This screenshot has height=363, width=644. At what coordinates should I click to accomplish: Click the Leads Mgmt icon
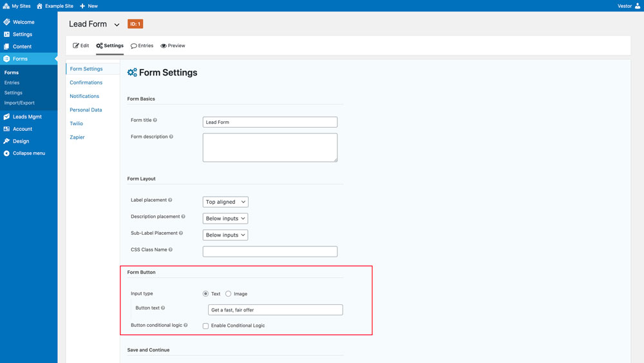6,117
